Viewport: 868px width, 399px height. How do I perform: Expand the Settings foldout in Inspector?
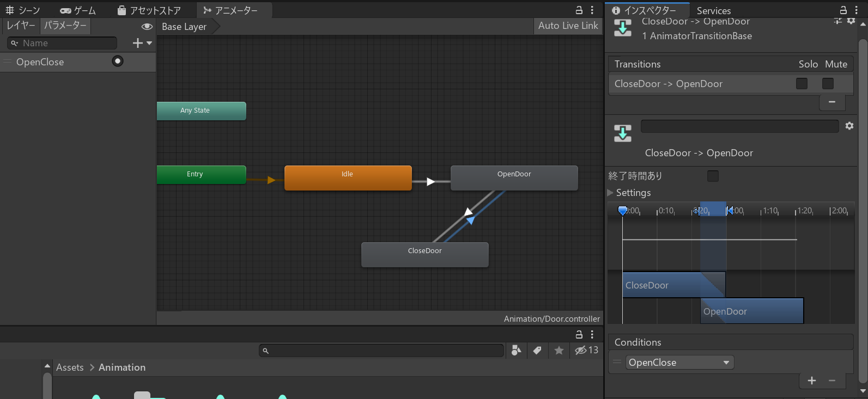point(610,193)
